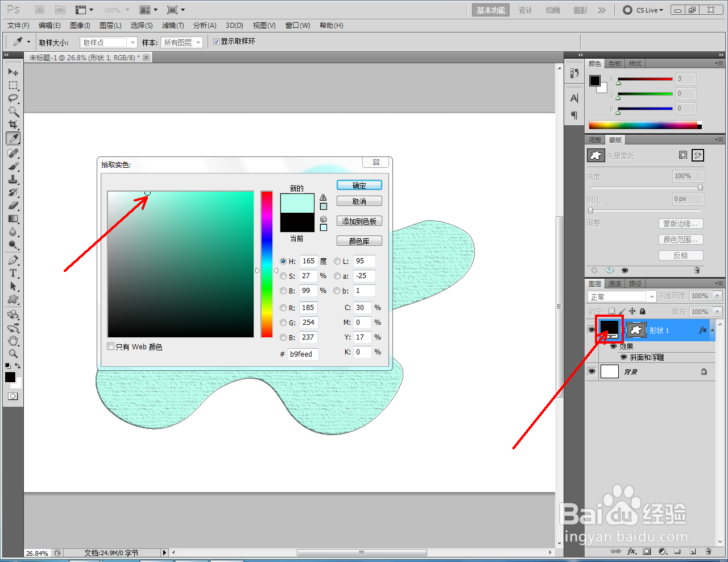Select the Hand tool
The width and height of the screenshot is (728, 562).
coord(13,341)
